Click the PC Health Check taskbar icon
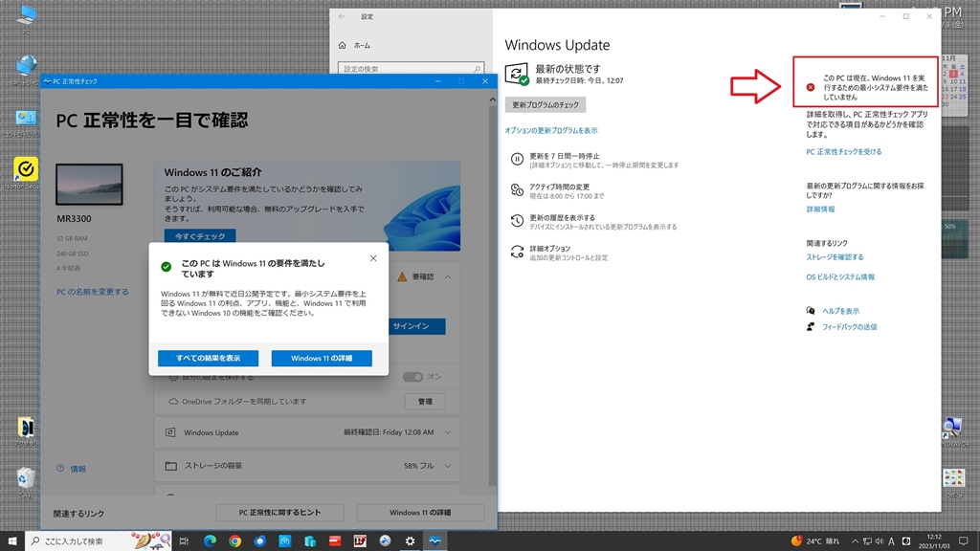Viewport: 980px width, 551px height. click(435, 541)
